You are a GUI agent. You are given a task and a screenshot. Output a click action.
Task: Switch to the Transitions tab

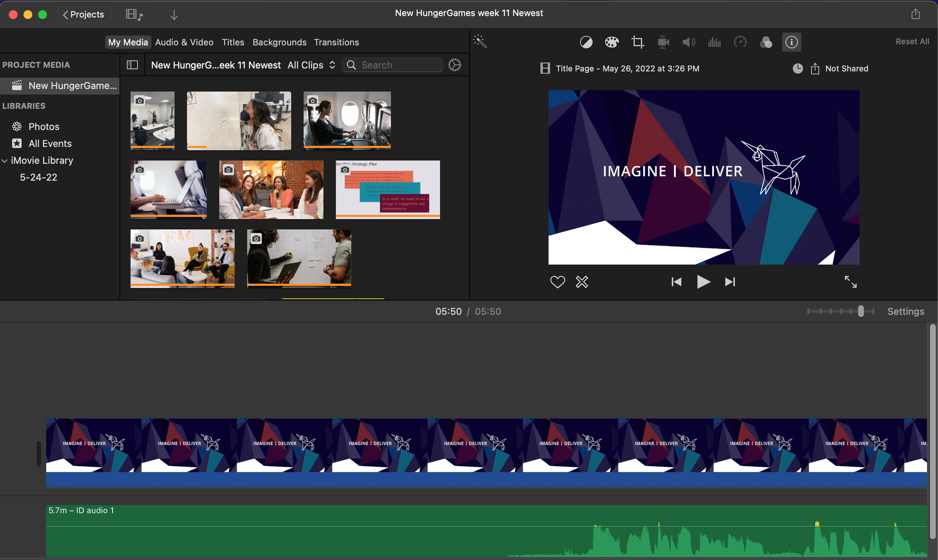(x=336, y=42)
